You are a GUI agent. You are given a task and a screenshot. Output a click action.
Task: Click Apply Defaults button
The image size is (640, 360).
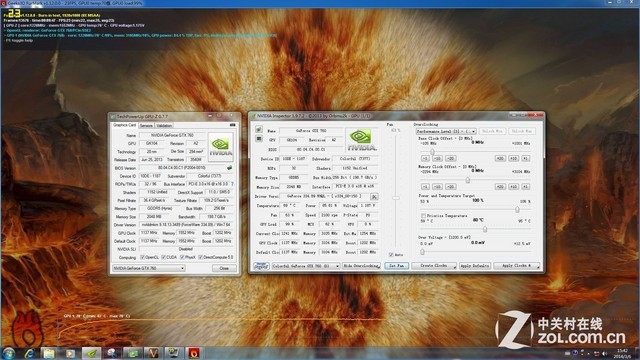tap(475, 266)
